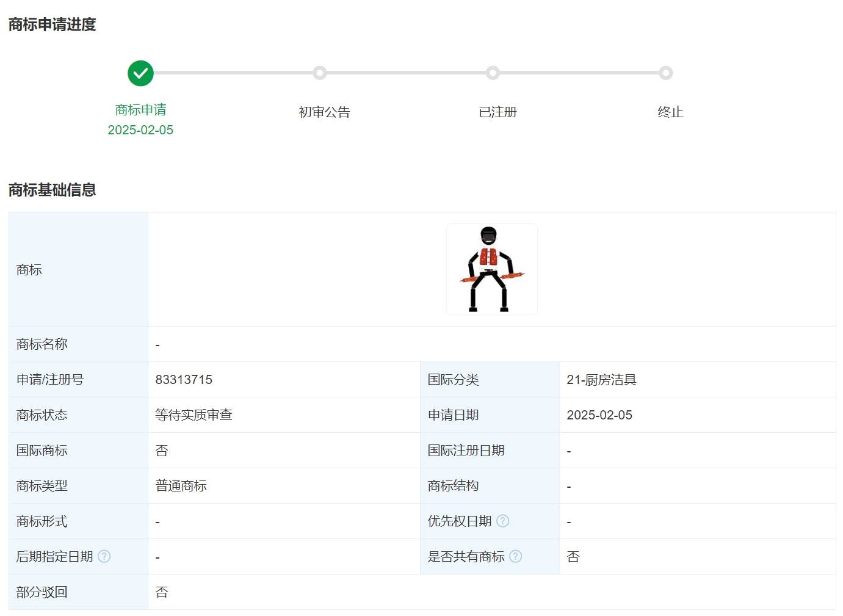
Task: Click the 商标基础信息 heading
Action: point(52,190)
